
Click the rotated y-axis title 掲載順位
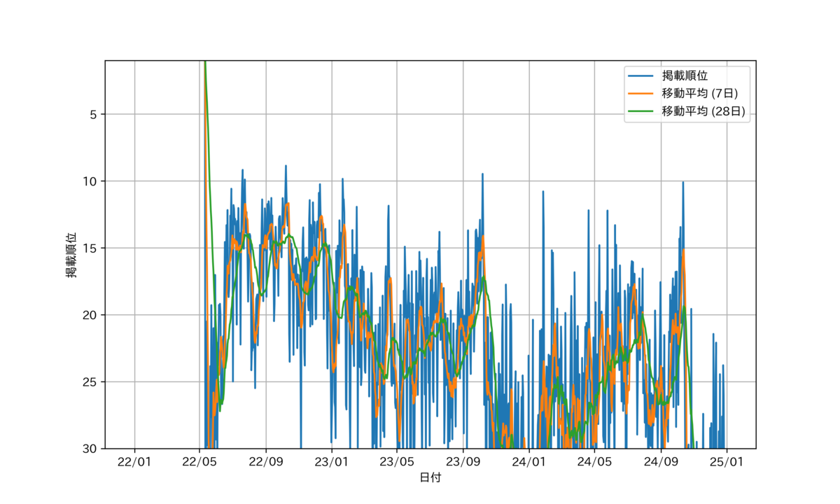[x=71, y=254]
